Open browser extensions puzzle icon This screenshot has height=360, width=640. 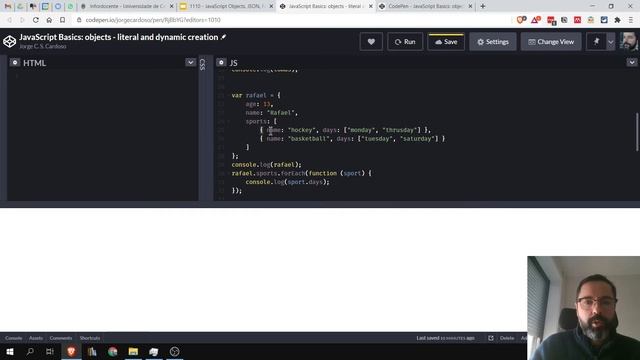(617, 20)
